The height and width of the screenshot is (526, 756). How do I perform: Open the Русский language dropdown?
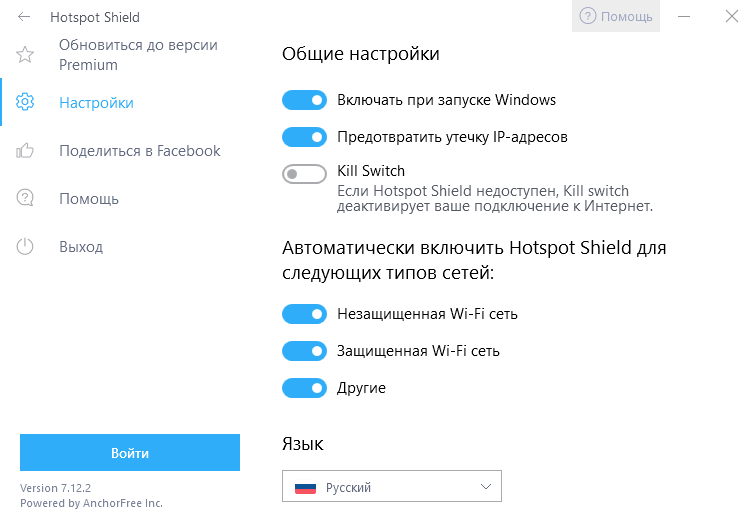(x=391, y=487)
